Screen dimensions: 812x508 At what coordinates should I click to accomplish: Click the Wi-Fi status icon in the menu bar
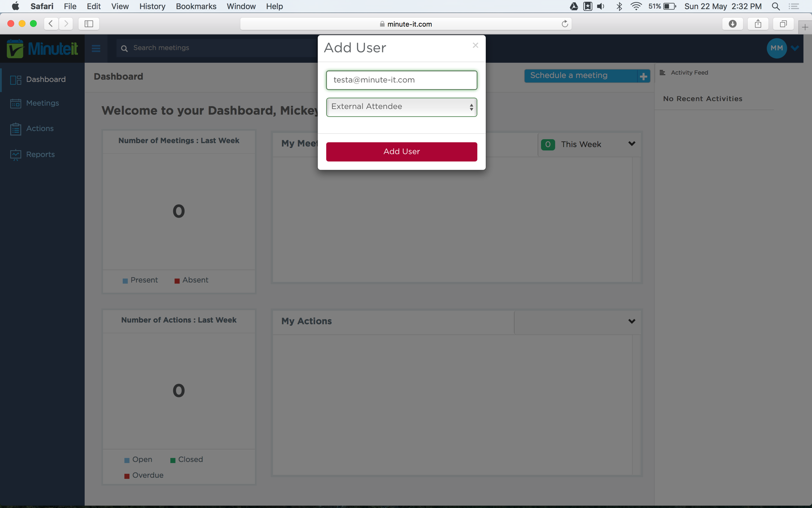(636, 6)
